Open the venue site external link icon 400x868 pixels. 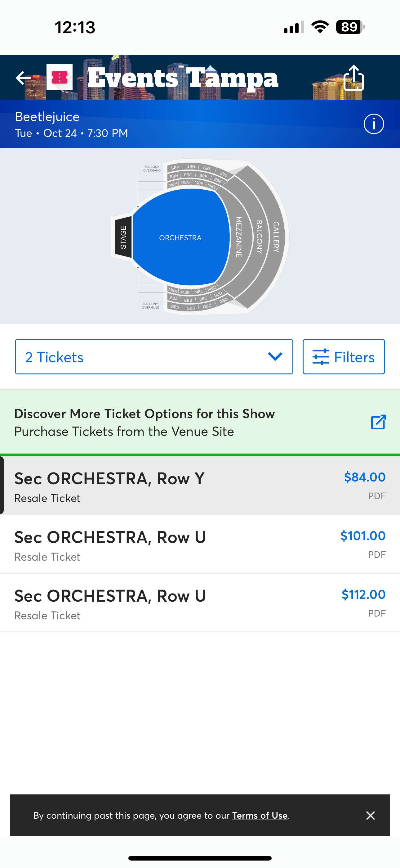(x=378, y=422)
